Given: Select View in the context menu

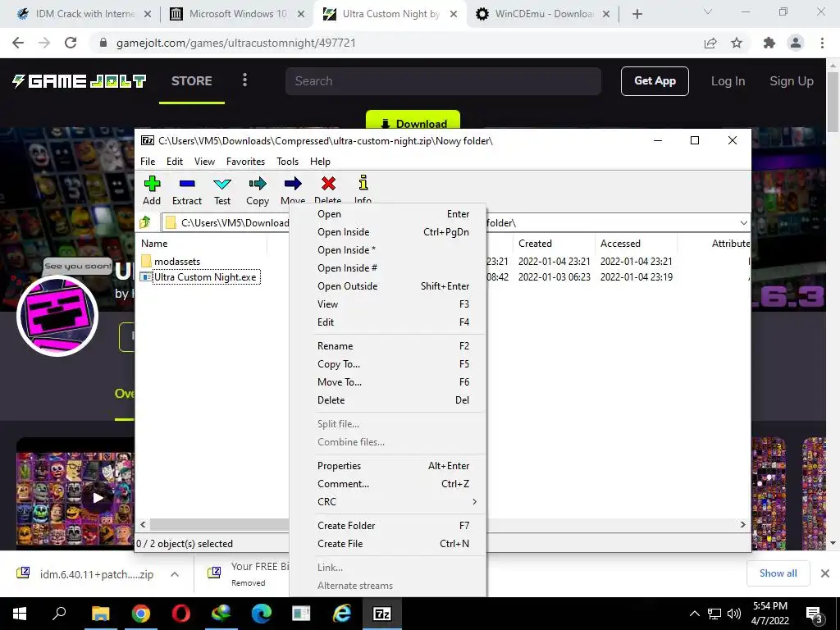Looking at the screenshot, I should [x=387, y=304].
